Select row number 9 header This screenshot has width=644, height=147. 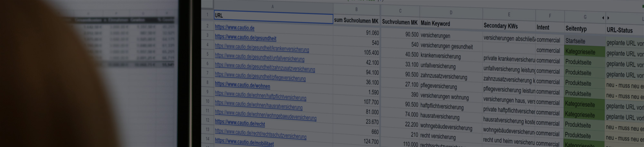click(x=207, y=92)
